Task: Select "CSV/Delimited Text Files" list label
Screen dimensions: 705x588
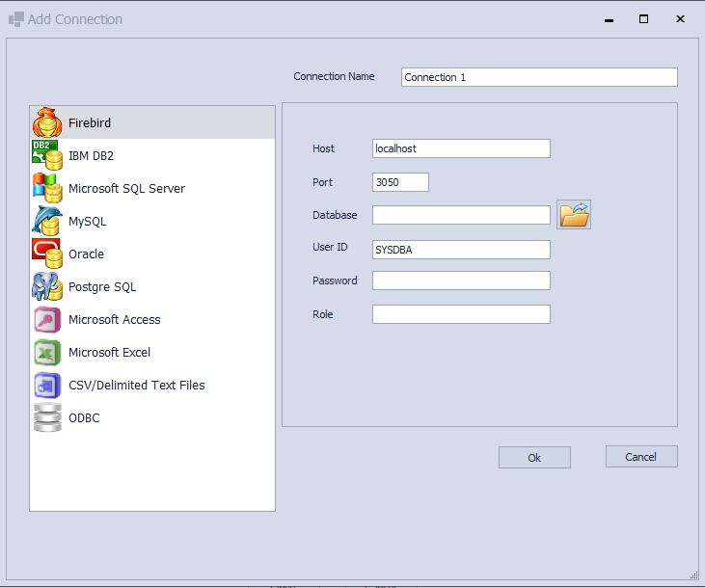Action: [x=137, y=386]
